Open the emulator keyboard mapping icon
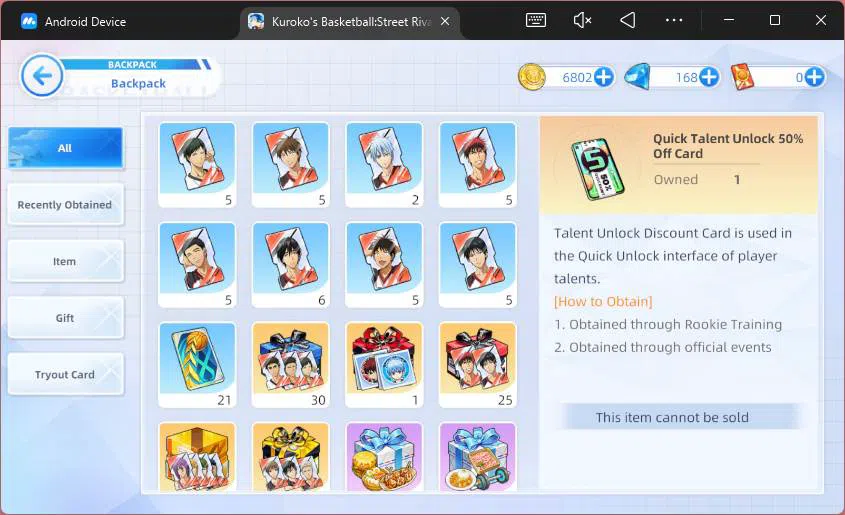The width and height of the screenshot is (845, 515). [536, 20]
